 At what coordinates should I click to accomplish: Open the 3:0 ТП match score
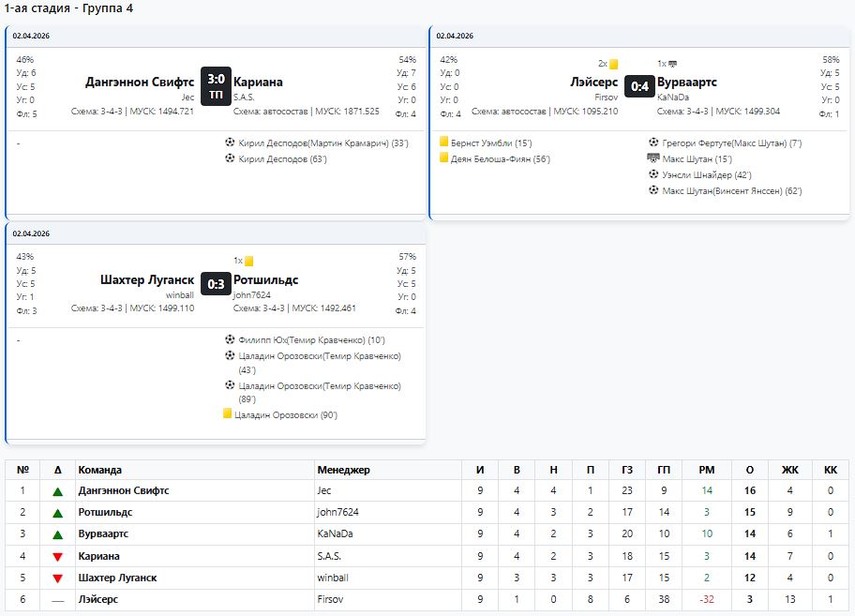216,86
